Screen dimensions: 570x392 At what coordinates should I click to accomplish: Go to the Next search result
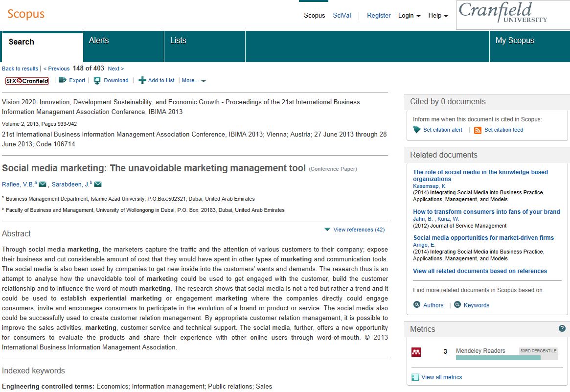(115, 69)
